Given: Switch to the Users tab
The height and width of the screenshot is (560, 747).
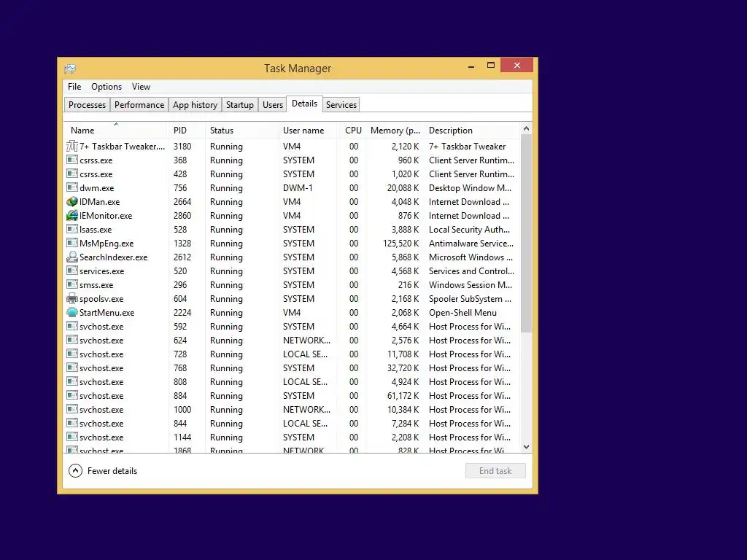Looking at the screenshot, I should (x=273, y=105).
